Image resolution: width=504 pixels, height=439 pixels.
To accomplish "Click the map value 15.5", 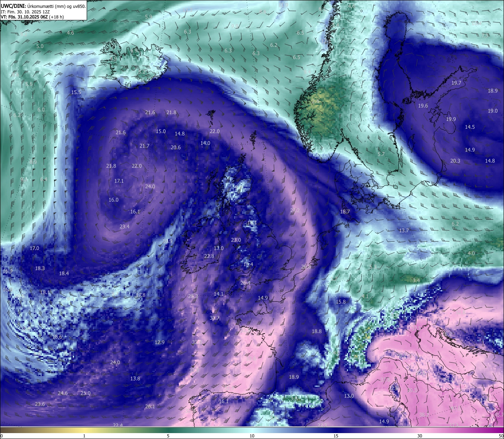I will pos(76,93).
